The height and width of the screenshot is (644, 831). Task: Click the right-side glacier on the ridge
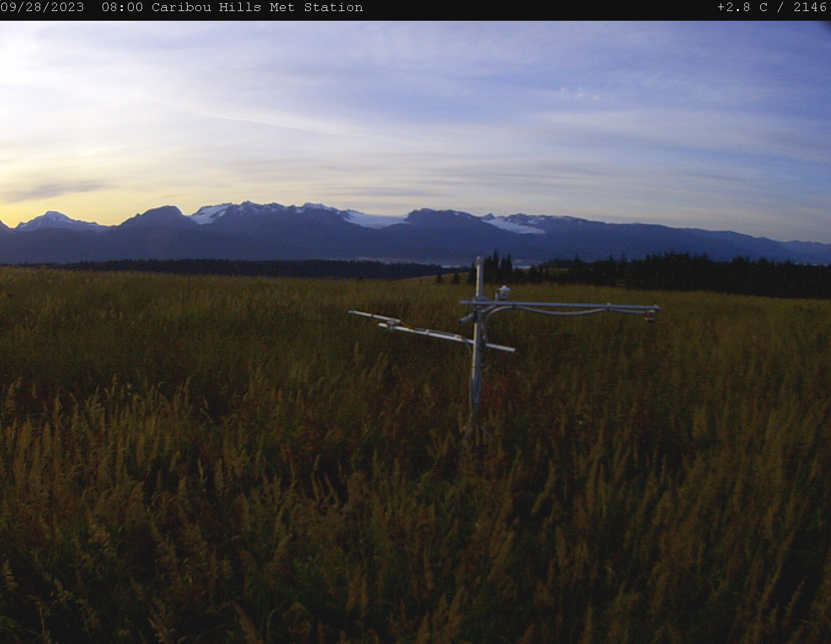[516, 225]
